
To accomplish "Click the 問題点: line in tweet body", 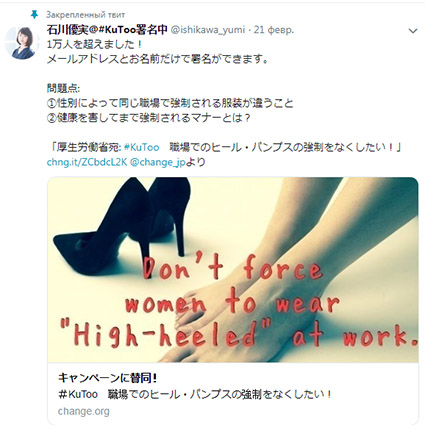I will [63, 89].
